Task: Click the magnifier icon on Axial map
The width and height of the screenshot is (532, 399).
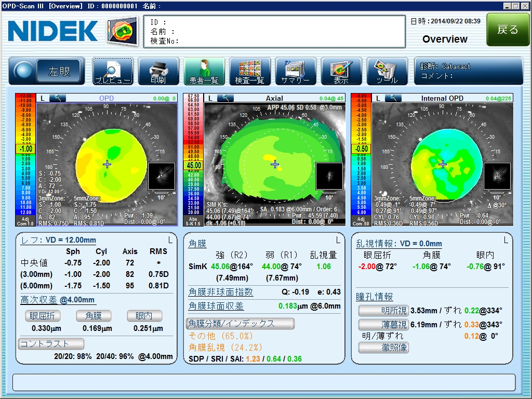Action: coord(225,98)
